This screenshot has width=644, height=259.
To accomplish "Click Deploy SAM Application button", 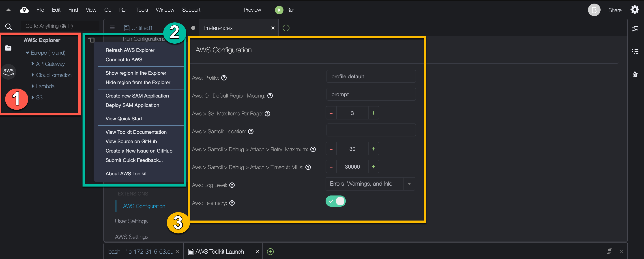I will coord(132,105).
